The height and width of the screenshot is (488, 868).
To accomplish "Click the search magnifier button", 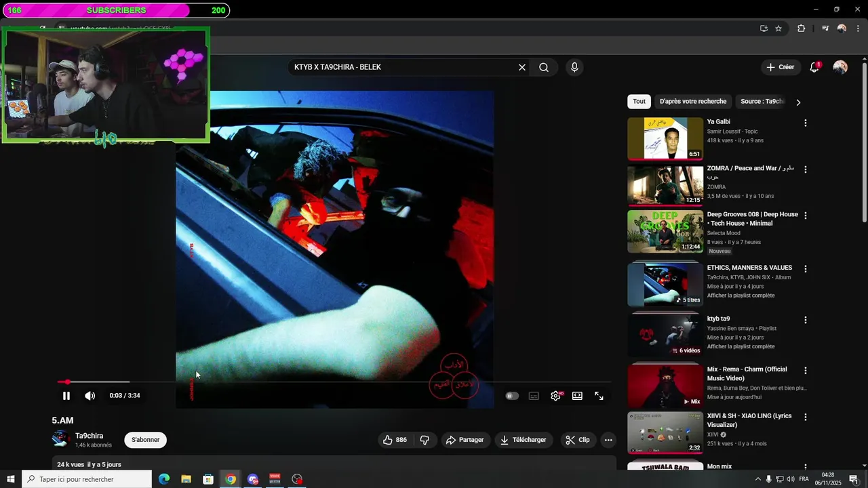I will (x=544, y=67).
